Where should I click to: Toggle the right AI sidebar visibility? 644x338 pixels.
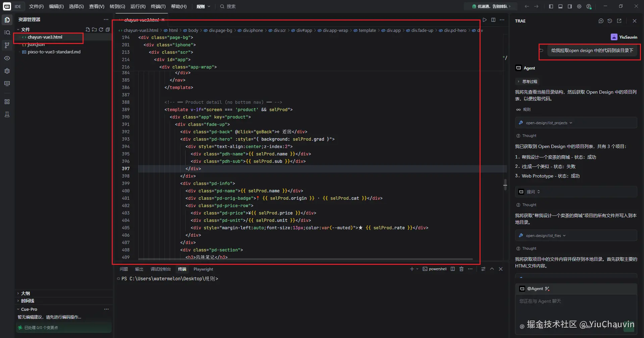570,6
